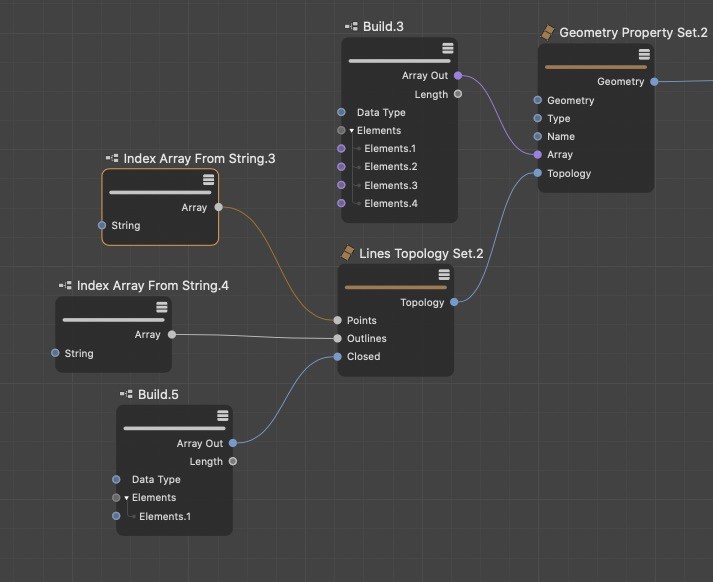The image size is (713, 582).
Task: Click the Build.3 title type icon
Action: click(351, 27)
